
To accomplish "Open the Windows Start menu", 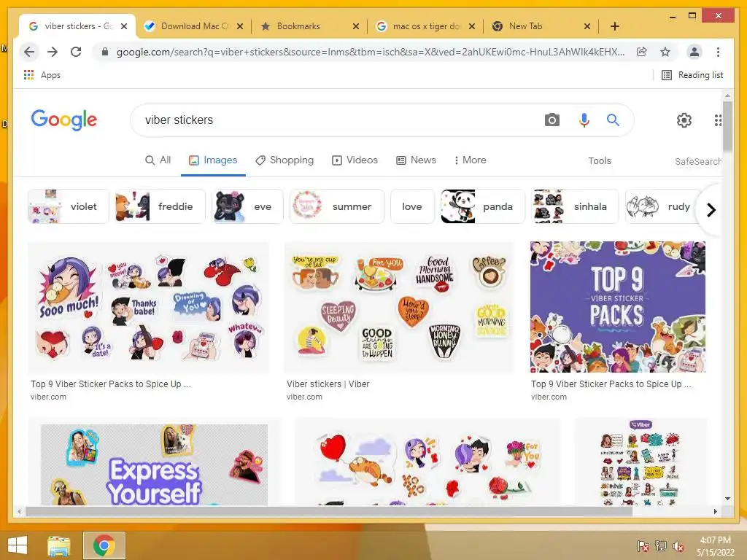I will [x=18, y=545].
